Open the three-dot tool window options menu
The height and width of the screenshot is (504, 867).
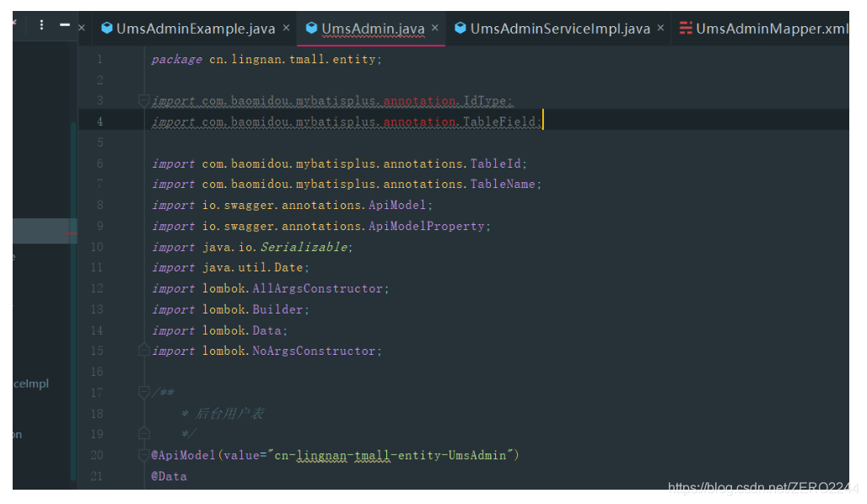click(40, 24)
